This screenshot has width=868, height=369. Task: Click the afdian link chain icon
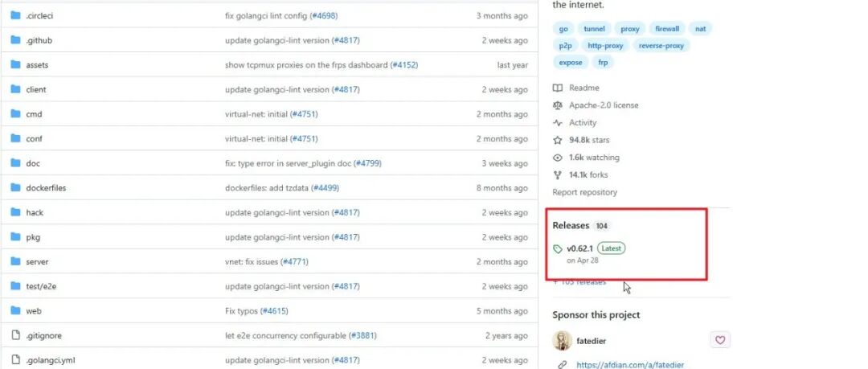(563, 364)
